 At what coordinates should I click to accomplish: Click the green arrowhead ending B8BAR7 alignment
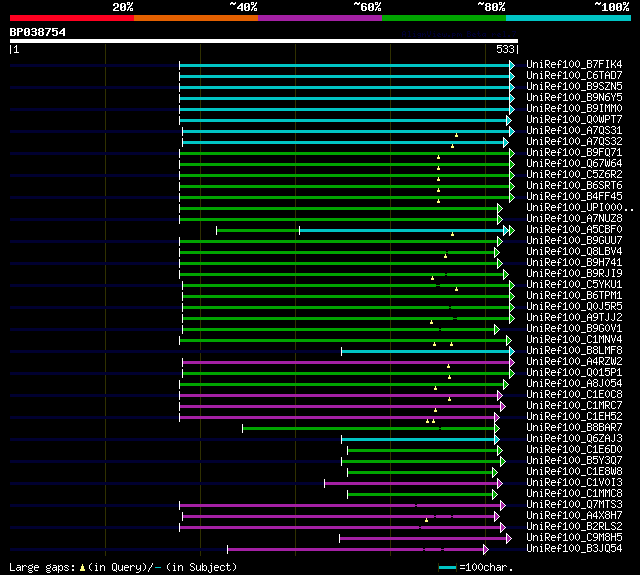(497, 428)
